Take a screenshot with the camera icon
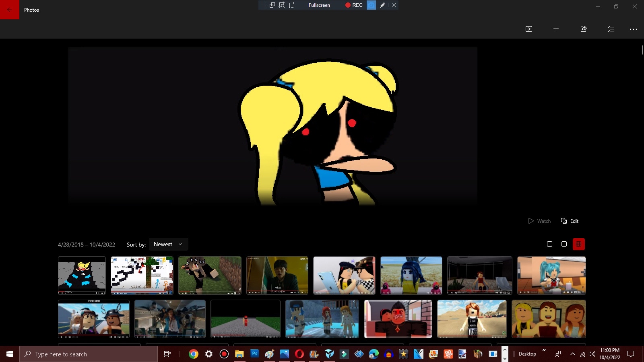The image size is (644, 362). point(371,5)
